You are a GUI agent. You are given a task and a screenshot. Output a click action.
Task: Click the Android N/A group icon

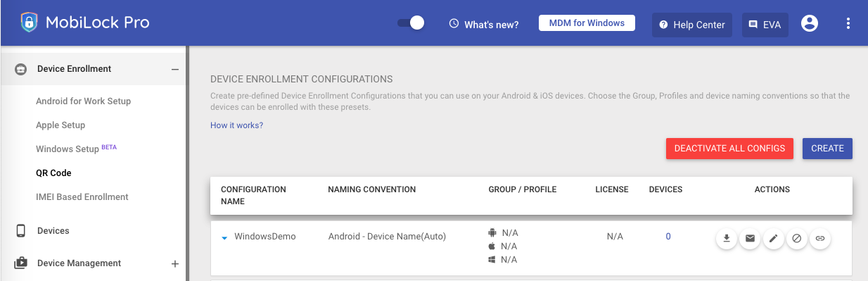(492, 232)
